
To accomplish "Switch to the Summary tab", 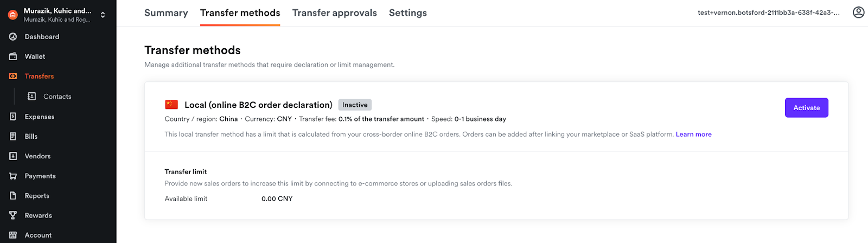I will click(166, 13).
